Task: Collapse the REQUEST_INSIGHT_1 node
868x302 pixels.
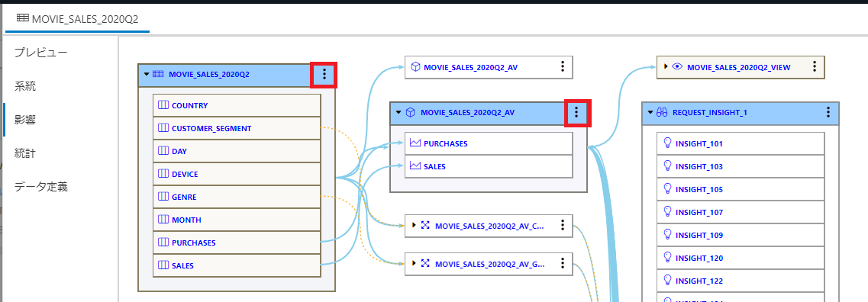Action: 650,113
